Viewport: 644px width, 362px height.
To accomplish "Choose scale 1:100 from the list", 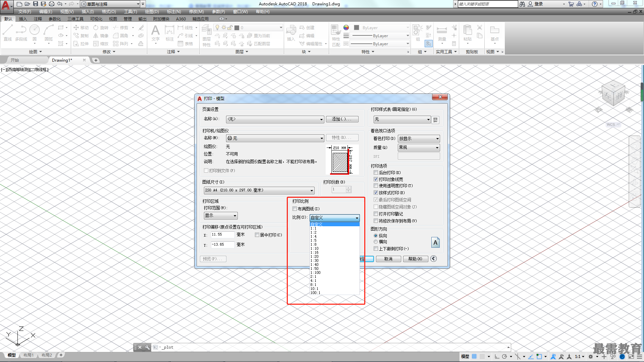I will [x=334, y=273].
